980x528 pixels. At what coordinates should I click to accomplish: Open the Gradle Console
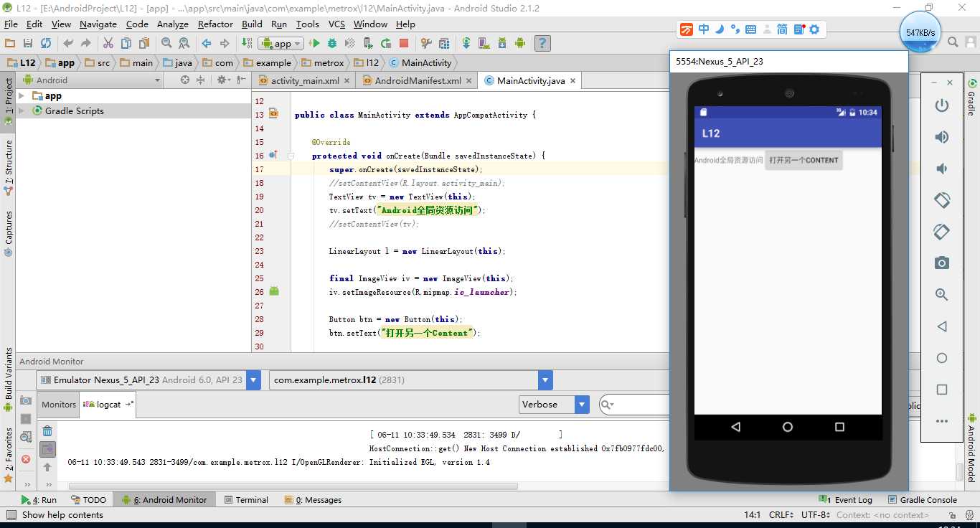point(922,500)
